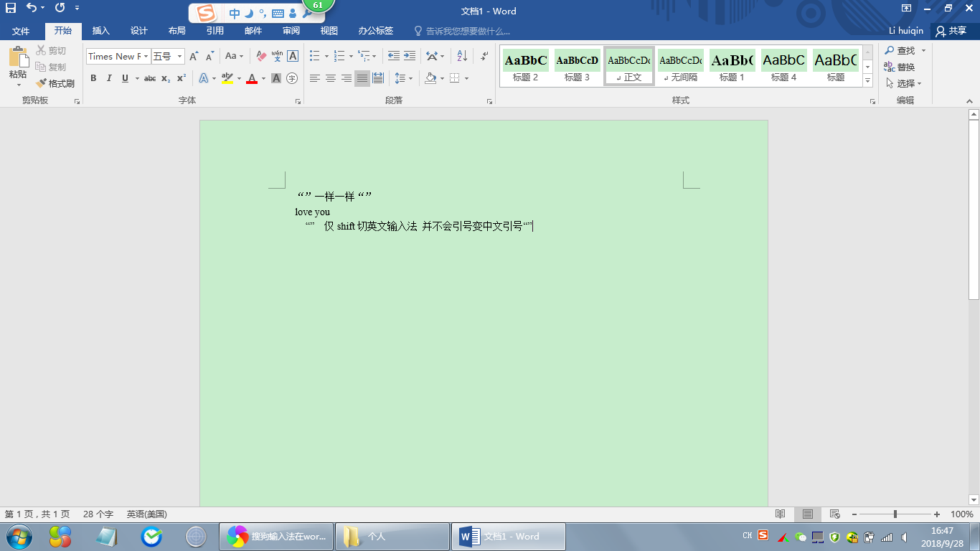Increase font size with grow font icon
Screen dimensions: 980x551
(194, 56)
